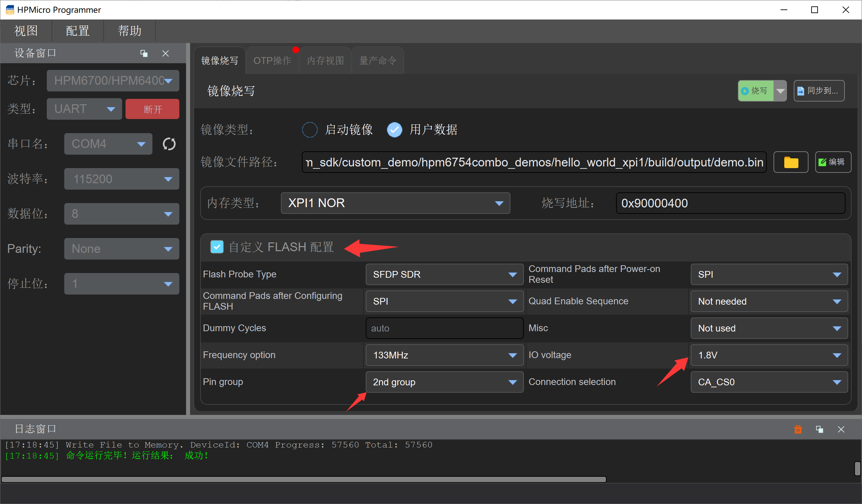Open Frequency option 133MHz dropdown
This screenshot has width=862, height=504.
tap(444, 355)
